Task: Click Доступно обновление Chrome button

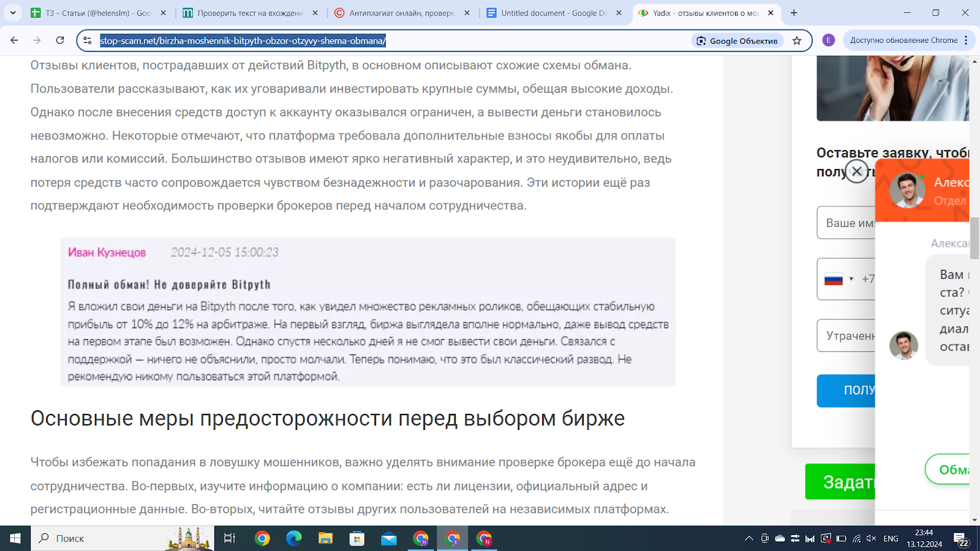Action: tap(903, 40)
